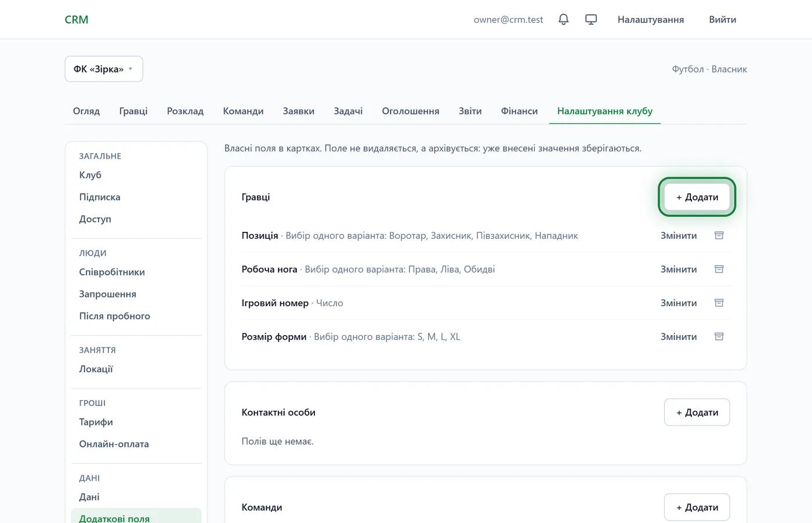812x523 pixels.
Task: Switch to the Задачі tab
Action: point(348,111)
